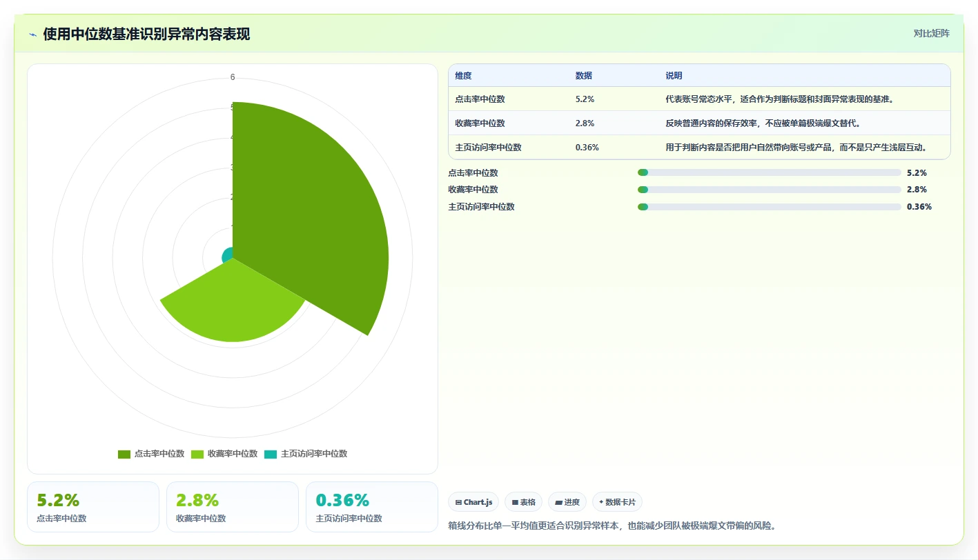The image size is (978, 560).
Task: Click the description starting 反映普通内容的保存效率
Action: tap(763, 123)
